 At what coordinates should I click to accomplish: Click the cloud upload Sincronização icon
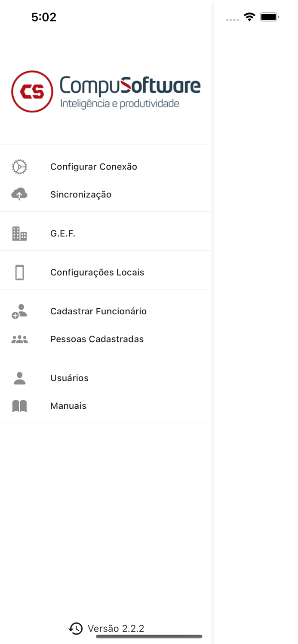[x=19, y=194]
